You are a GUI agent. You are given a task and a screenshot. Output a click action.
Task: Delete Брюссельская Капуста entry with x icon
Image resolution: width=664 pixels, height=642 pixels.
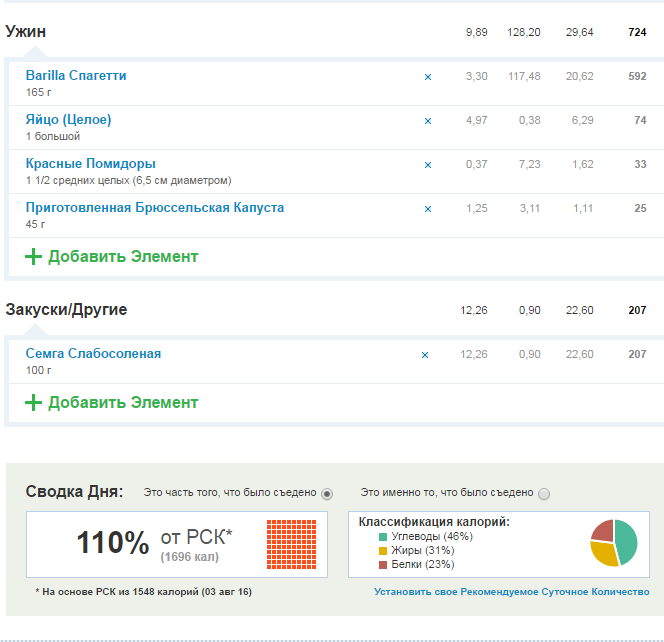point(428,209)
